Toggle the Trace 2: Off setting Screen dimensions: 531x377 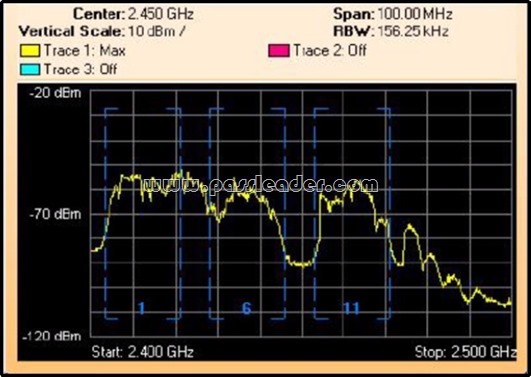tap(330, 50)
